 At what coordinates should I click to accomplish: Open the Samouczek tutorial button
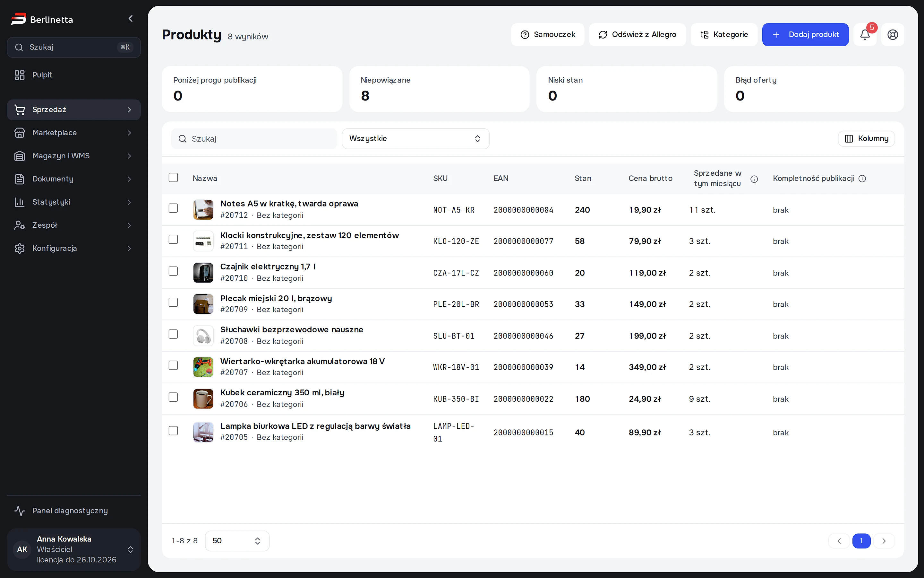(x=548, y=35)
